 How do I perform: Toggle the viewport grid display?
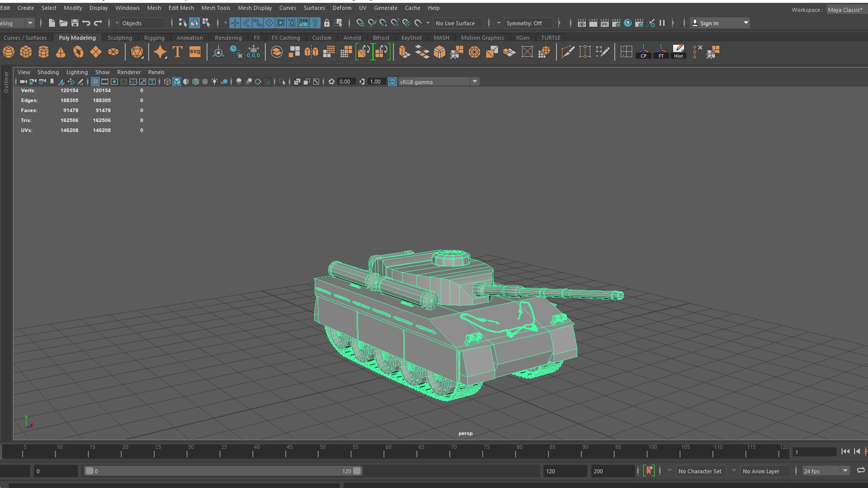tap(95, 82)
